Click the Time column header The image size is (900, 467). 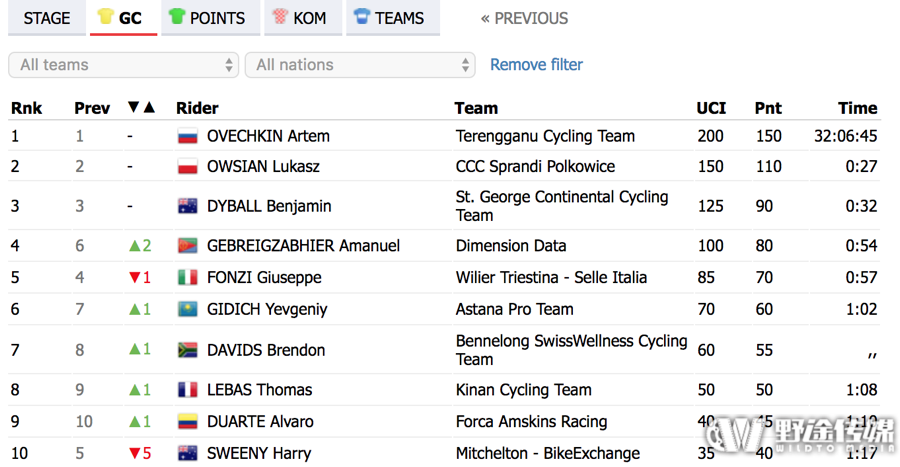tap(857, 108)
